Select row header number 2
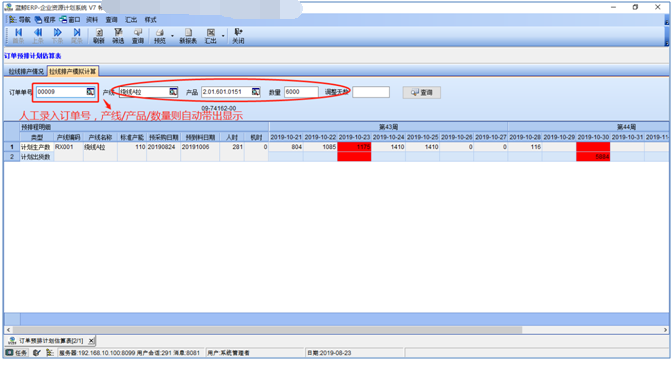 (12, 157)
